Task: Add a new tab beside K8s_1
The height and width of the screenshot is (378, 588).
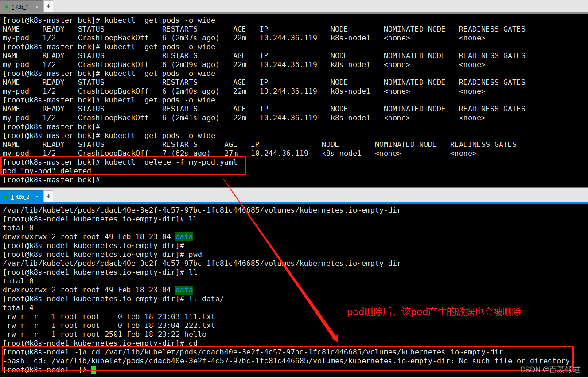Action: coord(48,6)
